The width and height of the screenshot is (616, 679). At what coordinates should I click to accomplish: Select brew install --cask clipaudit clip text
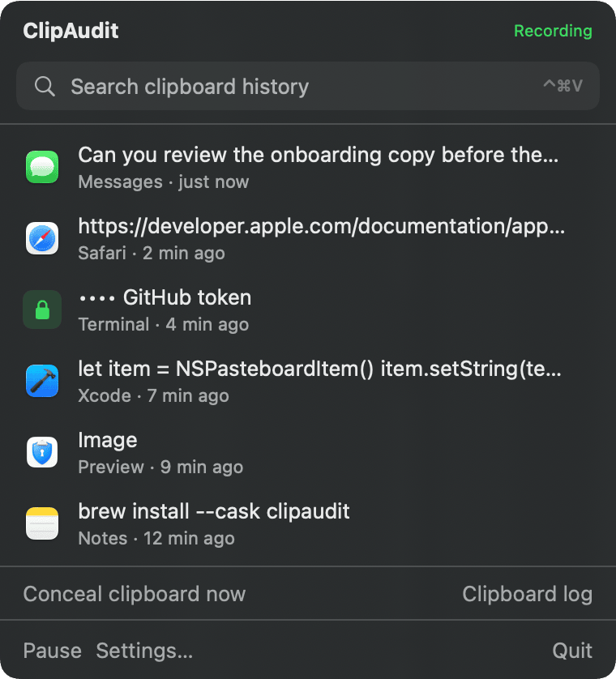pos(213,511)
